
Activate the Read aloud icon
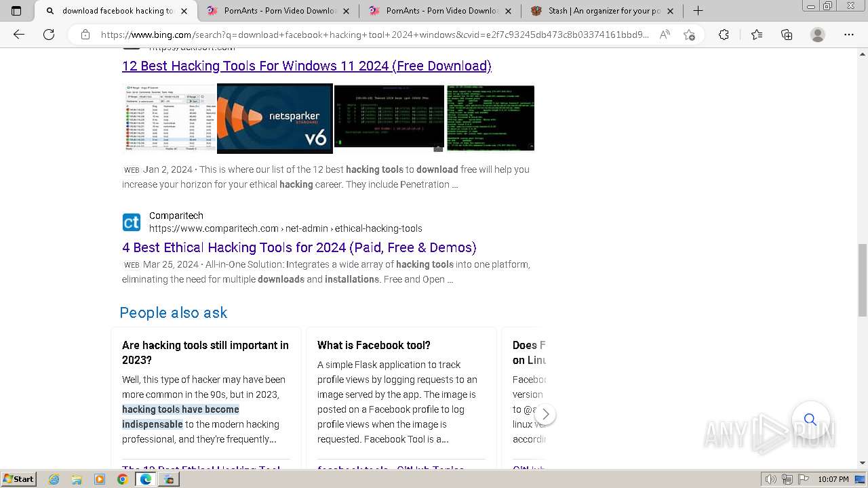coord(665,35)
